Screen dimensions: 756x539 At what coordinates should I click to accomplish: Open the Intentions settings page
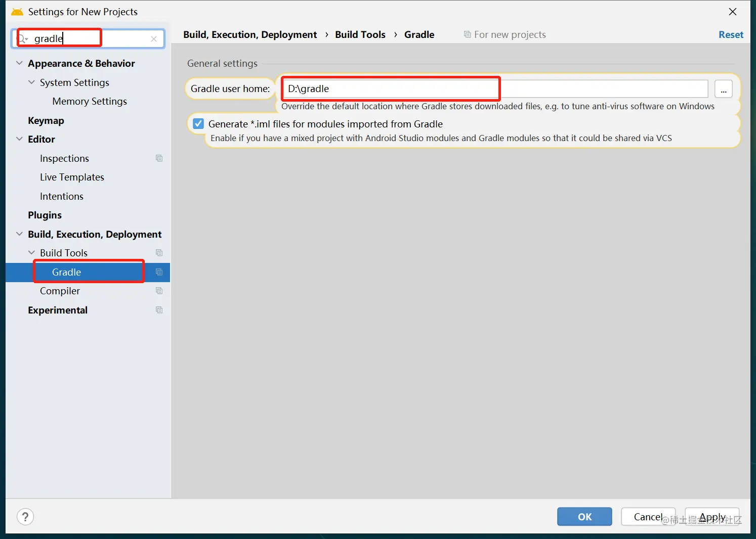point(62,196)
